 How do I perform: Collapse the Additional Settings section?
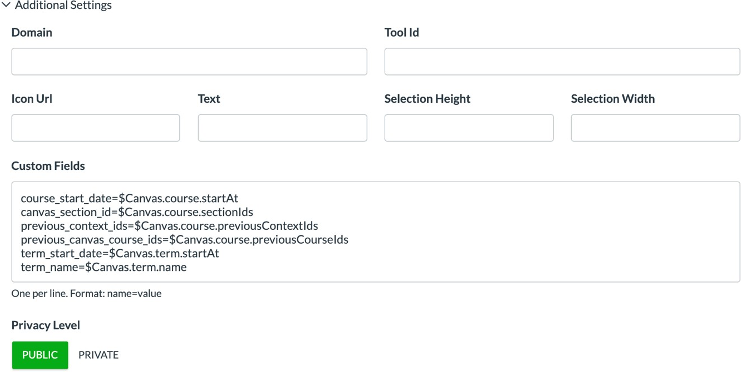tap(57, 6)
